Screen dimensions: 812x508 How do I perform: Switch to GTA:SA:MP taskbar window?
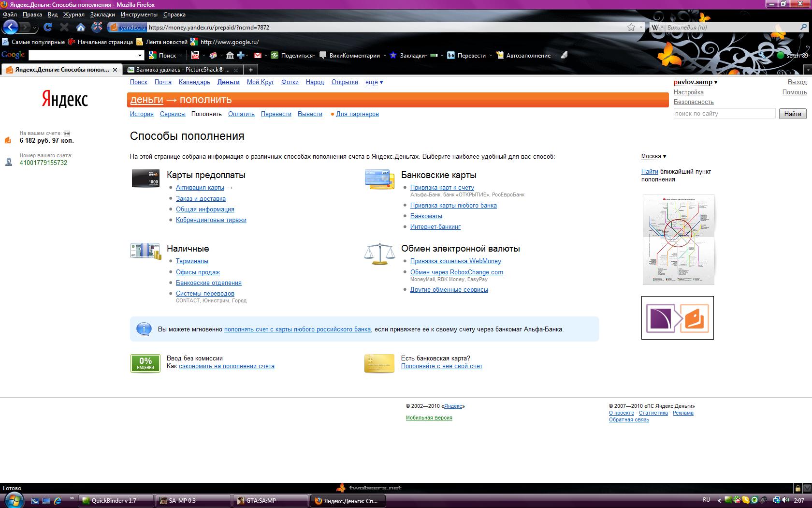pos(271,501)
